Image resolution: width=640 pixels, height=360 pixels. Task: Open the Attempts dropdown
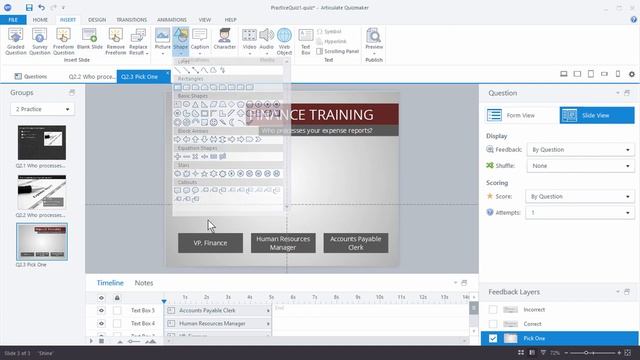pyautogui.click(x=580, y=213)
